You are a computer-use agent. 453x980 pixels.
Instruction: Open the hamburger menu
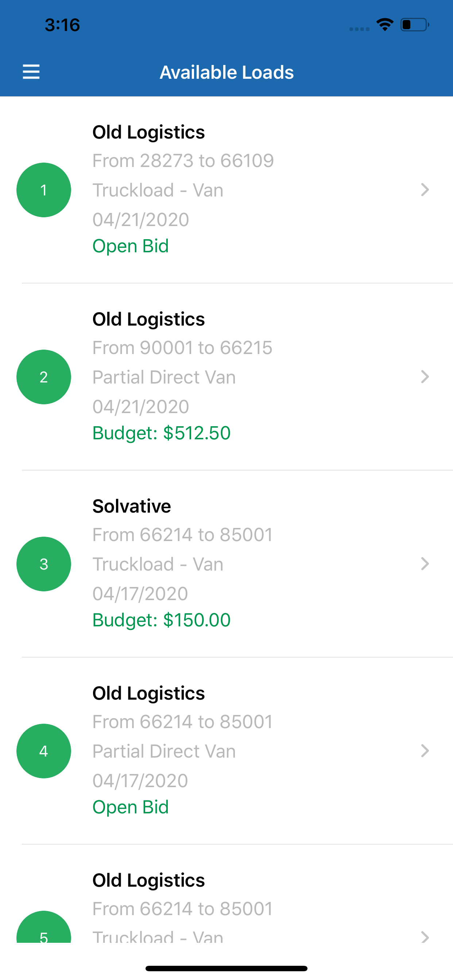31,71
